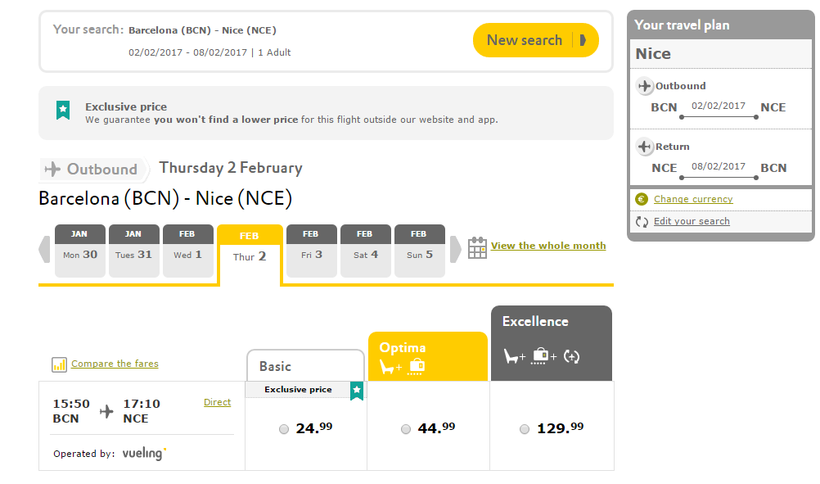Choose the Excellence fare 129.99 radio button
The height and width of the screenshot is (484, 820).
[x=525, y=429]
